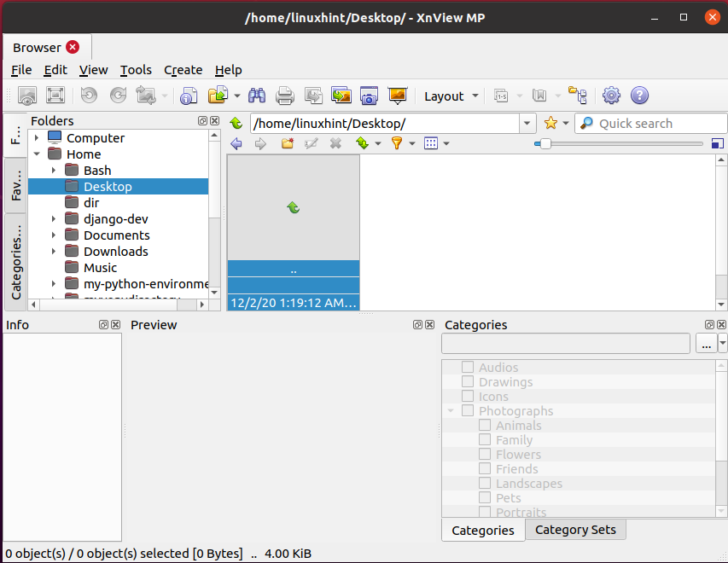Click the blue Help question mark icon
Viewport: 728px width, 563px height.
tap(639, 96)
